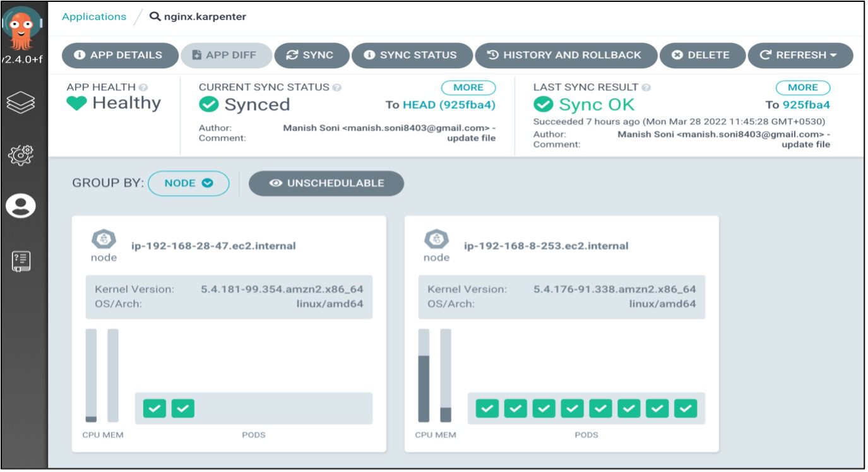868x472 pixels.
Task: Click help icon next to APP HEALTH
Action: coord(143,87)
